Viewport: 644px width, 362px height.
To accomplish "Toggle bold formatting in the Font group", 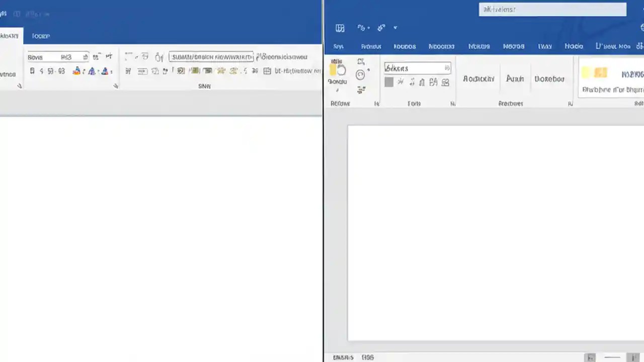I will (32, 71).
